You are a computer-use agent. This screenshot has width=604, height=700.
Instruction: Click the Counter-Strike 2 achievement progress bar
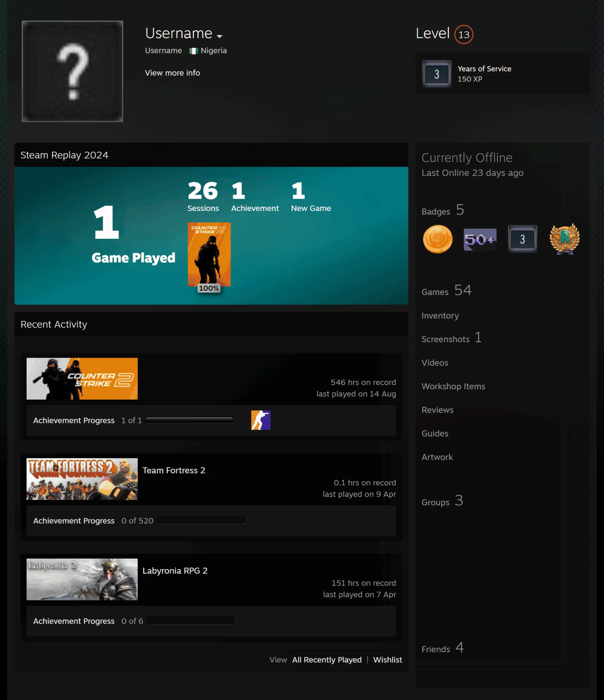[189, 420]
